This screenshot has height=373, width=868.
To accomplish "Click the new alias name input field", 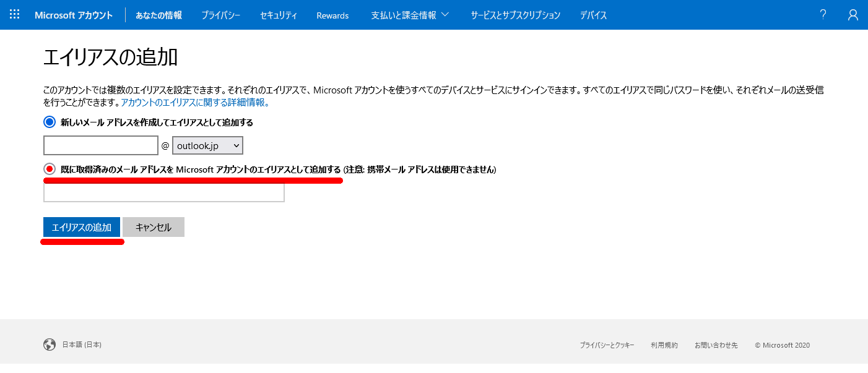I will 101,145.
